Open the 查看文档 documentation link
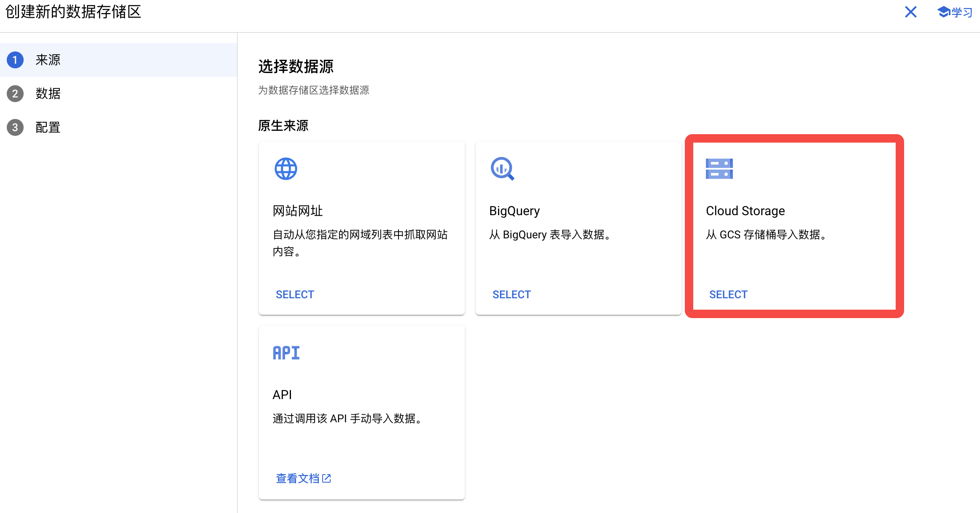 (x=298, y=478)
